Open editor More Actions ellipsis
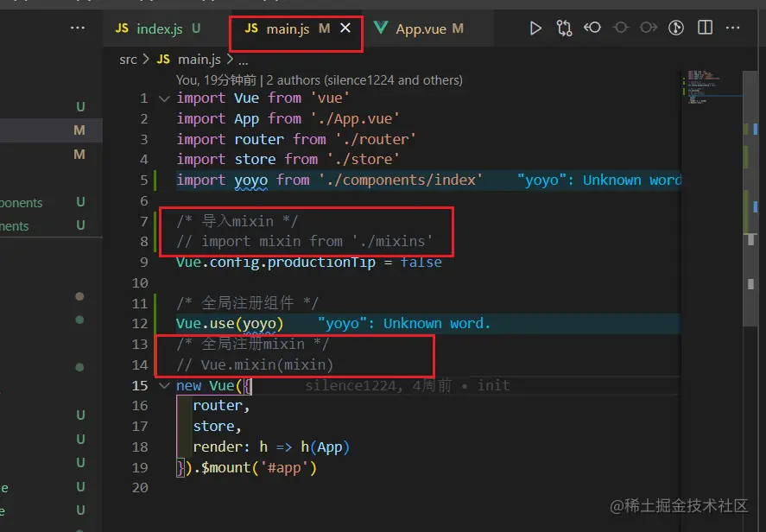The image size is (766, 532). (732, 28)
